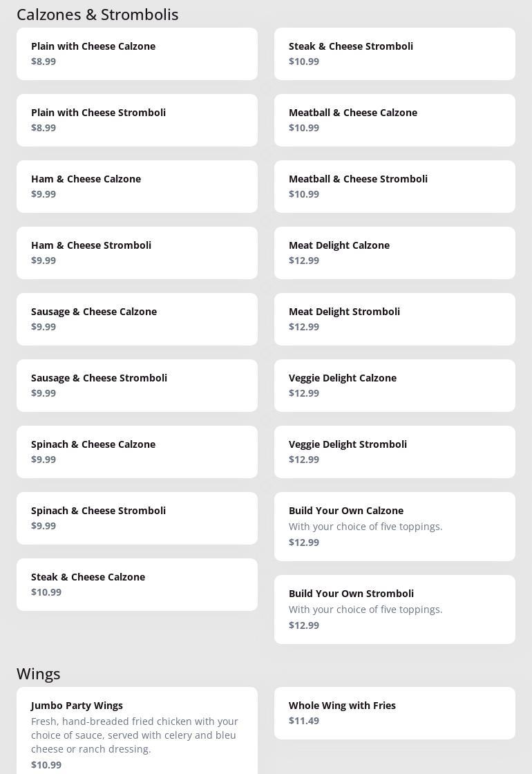Choose Plain with Cheese Stromboli
The width and height of the screenshot is (532, 774).
click(137, 120)
